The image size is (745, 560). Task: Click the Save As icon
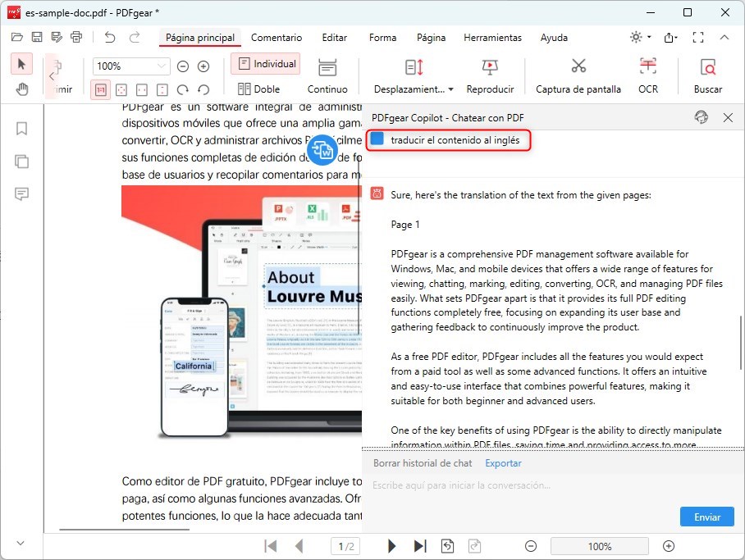[x=57, y=37]
